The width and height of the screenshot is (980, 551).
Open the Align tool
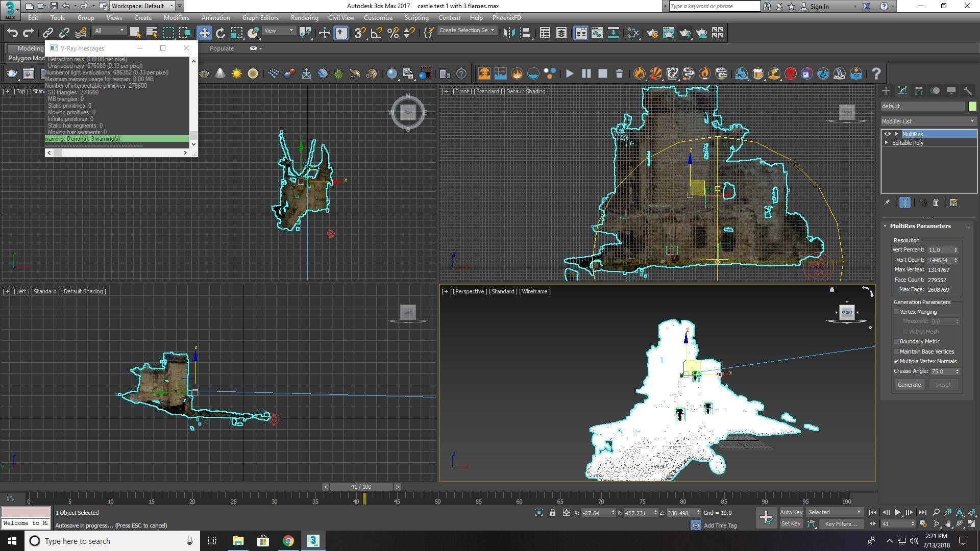pos(525,33)
